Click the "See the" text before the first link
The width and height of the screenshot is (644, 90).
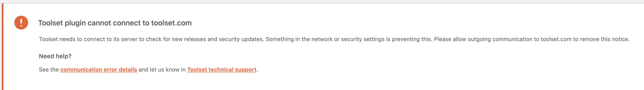coord(49,70)
